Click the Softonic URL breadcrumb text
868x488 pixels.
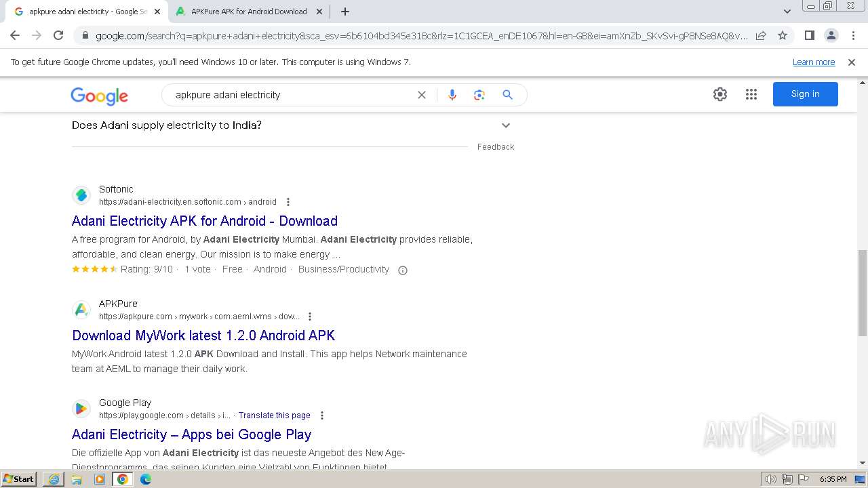click(x=188, y=202)
